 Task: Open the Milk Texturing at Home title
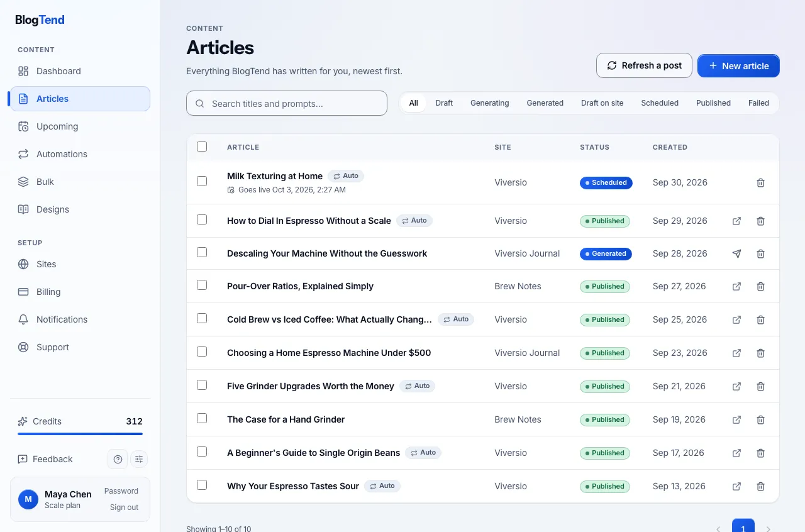[x=275, y=176]
